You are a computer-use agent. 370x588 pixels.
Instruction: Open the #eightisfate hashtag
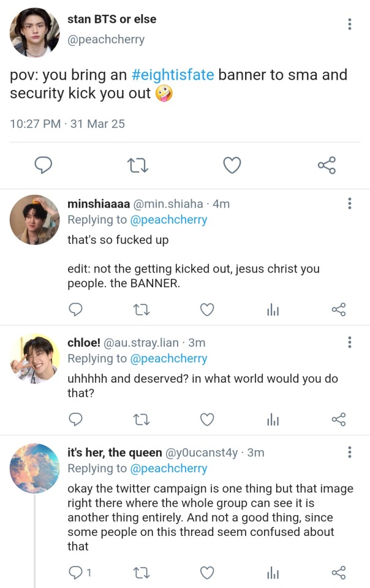click(173, 75)
